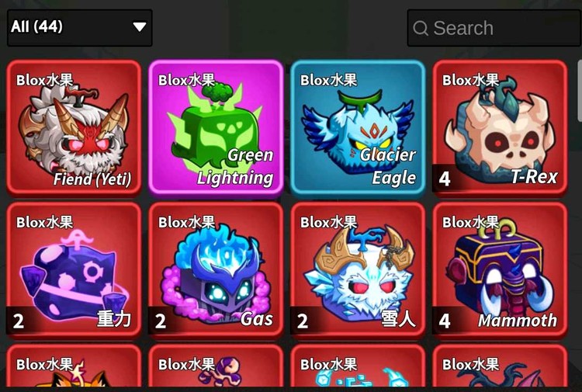
Task: Select the Green Lightning fruit card
Action: coord(216,128)
